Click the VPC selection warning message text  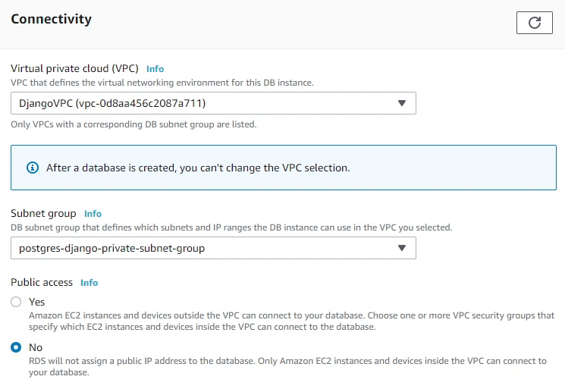click(198, 168)
